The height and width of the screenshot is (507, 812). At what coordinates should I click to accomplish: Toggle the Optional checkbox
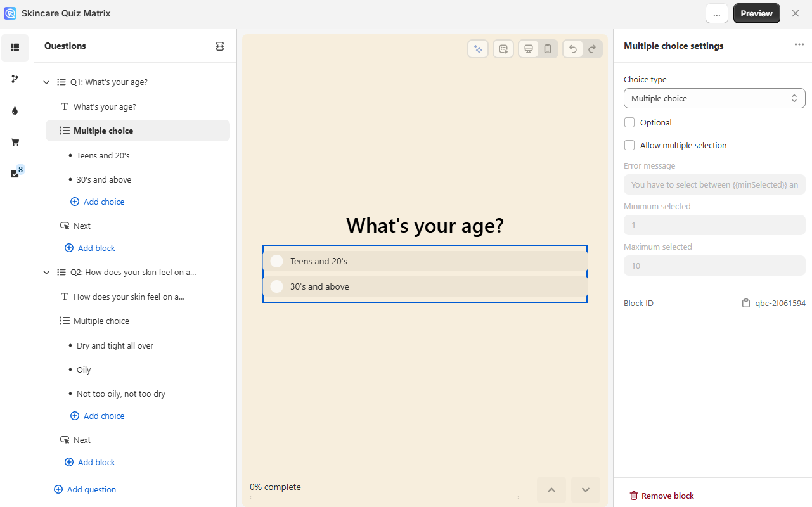tap(629, 122)
